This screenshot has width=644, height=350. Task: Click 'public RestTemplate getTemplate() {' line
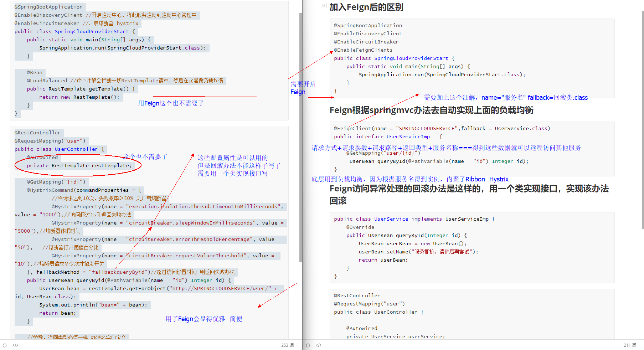click(x=81, y=89)
